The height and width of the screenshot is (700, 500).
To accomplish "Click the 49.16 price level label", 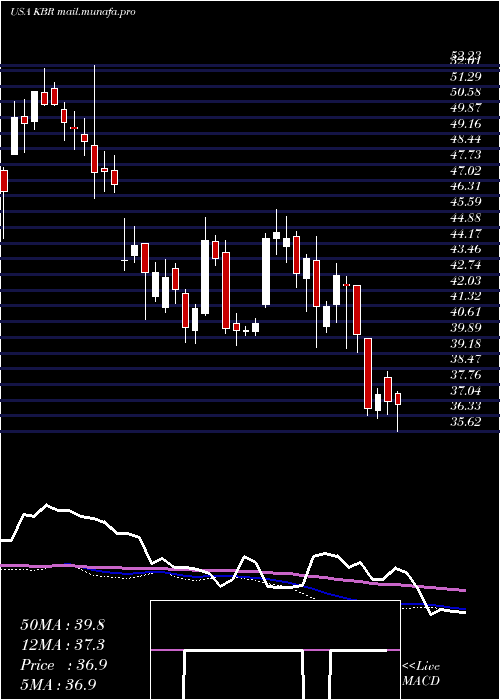I will (x=466, y=124).
